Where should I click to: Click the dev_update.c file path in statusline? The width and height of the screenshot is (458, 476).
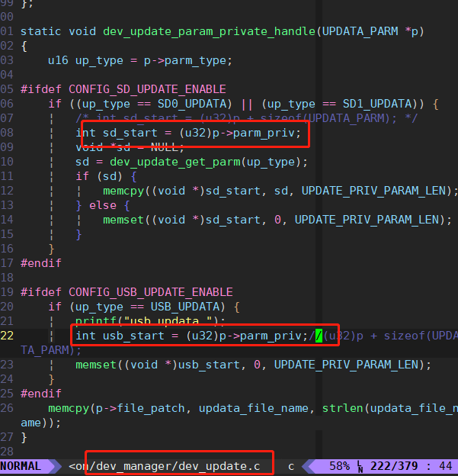[x=165, y=466]
